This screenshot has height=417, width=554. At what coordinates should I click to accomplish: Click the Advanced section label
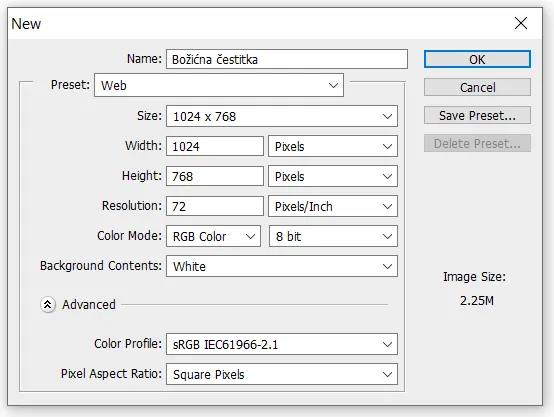click(x=89, y=305)
